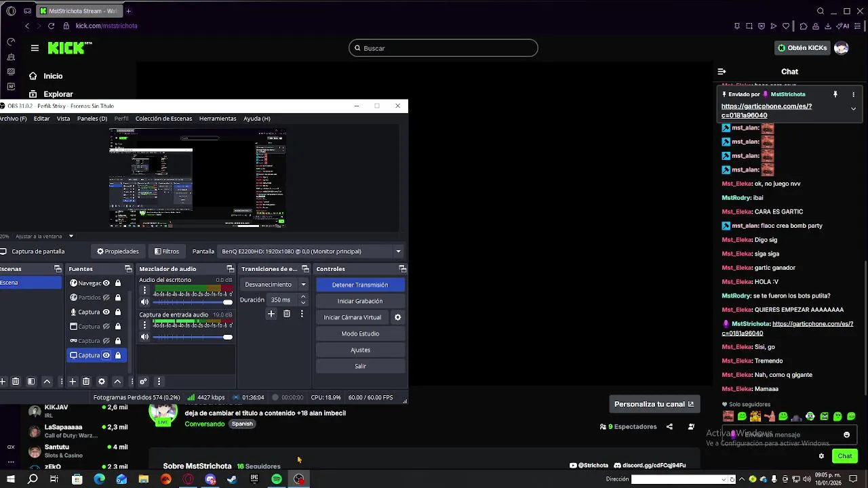The width and height of the screenshot is (868, 488).
Task: Open Kick user avatar menu
Action: click(x=841, y=48)
